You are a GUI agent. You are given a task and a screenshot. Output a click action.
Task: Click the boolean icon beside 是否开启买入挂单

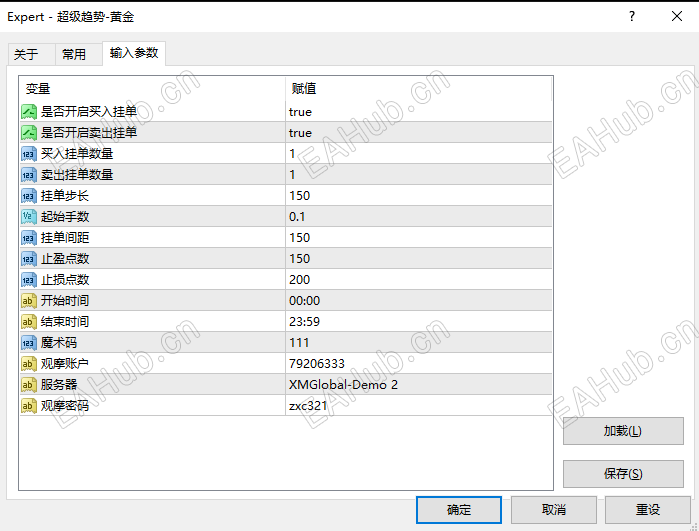click(29, 111)
